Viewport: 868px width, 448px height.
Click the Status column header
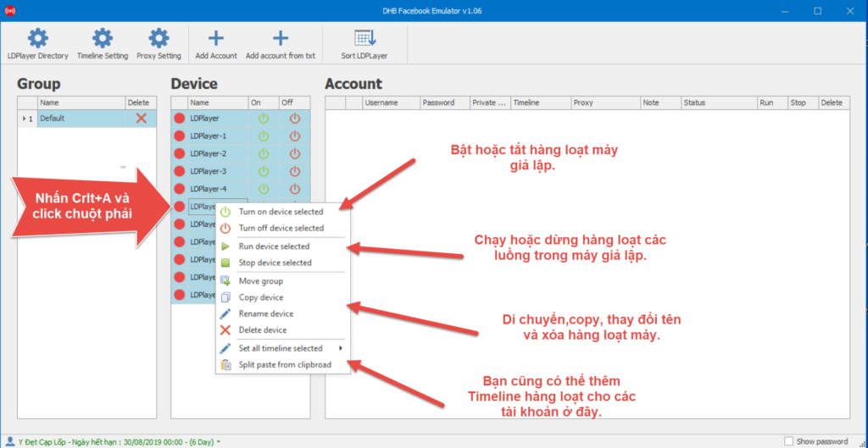coord(719,102)
